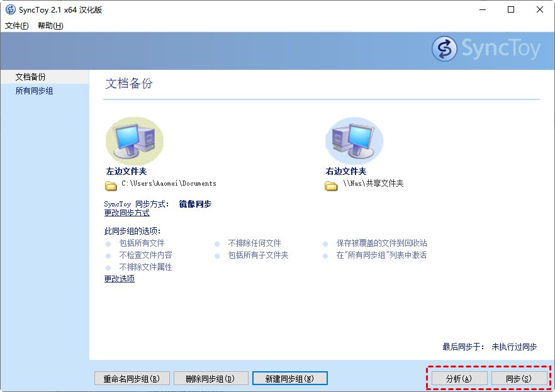
Task: Click the SyncToy title bar app icon
Action: coord(10,9)
